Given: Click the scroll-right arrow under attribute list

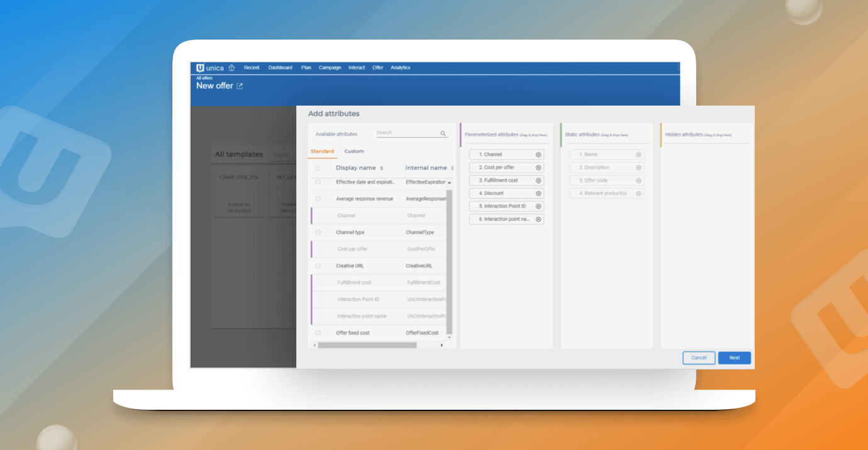Looking at the screenshot, I should 442,345.
